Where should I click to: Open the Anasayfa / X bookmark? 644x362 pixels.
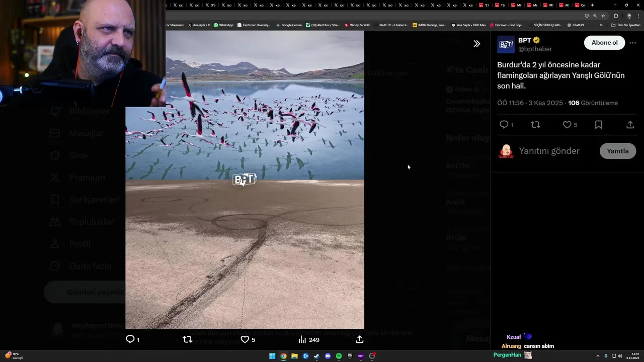click(199, 25)
